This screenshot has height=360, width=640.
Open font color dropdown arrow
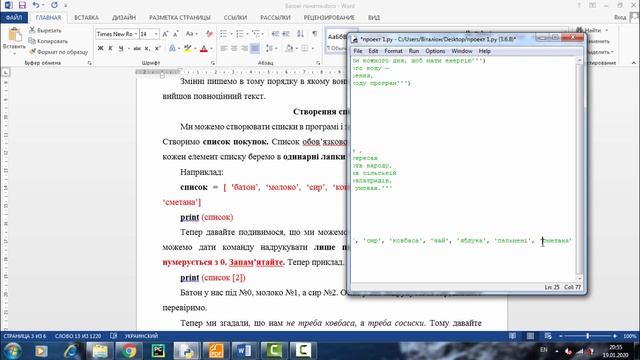[x=211, y=49]
